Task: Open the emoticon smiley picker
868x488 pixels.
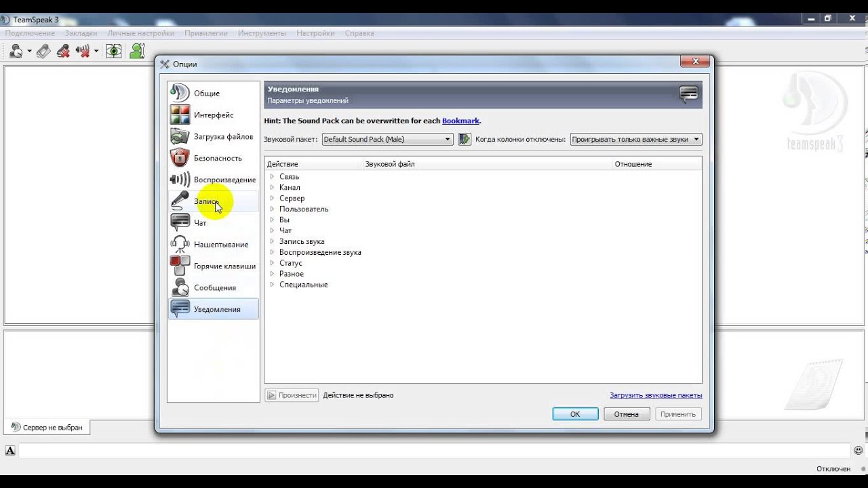Action: 859,450
